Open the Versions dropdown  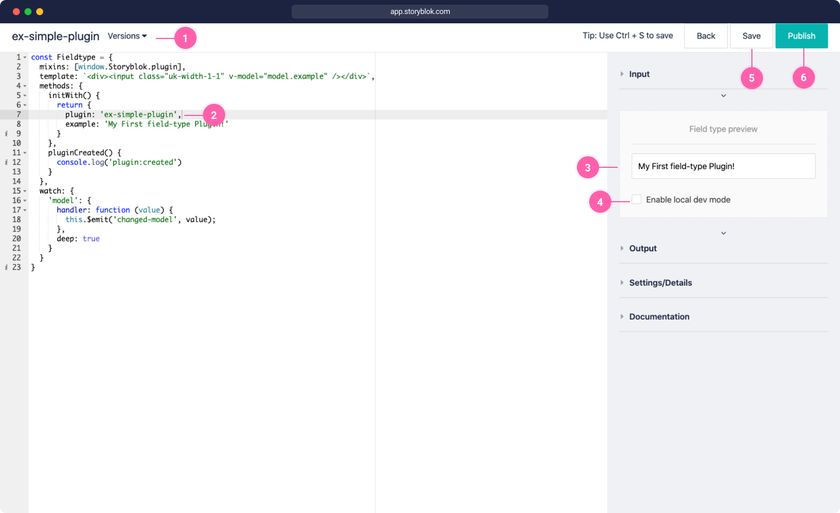(127, 36)
